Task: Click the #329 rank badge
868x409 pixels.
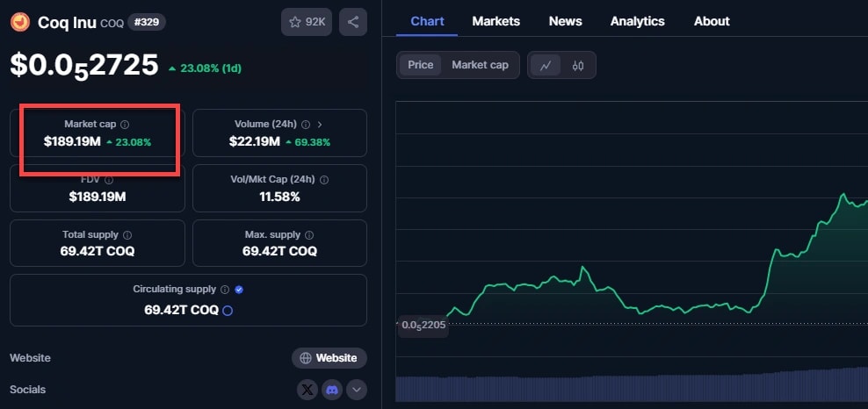Action: click(x=146, y=22)
